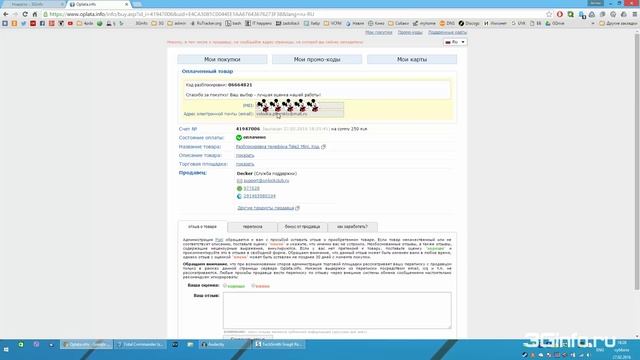Click the browser back arrow button
Viewport: 640px width, 360px height.
(6, 14)
